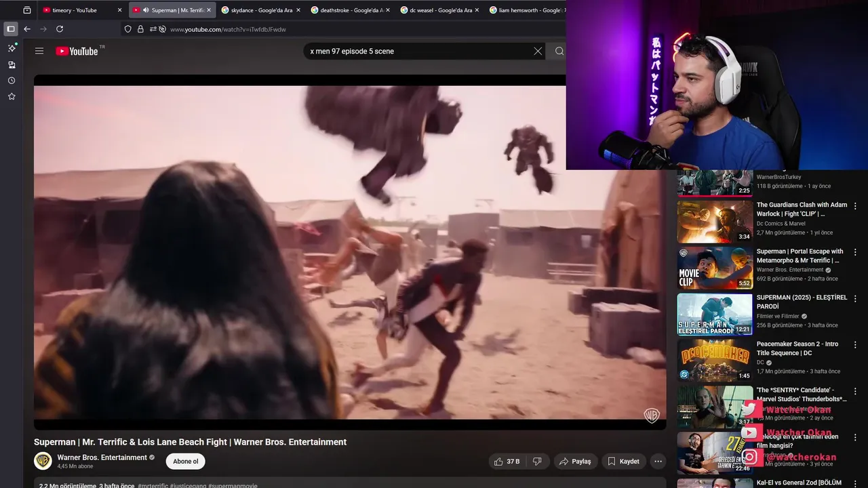Screen dimensions: 868x488
Task: Open the tab islands/workspaces icon
Action: pyautogui.click(x=27, y=10)
